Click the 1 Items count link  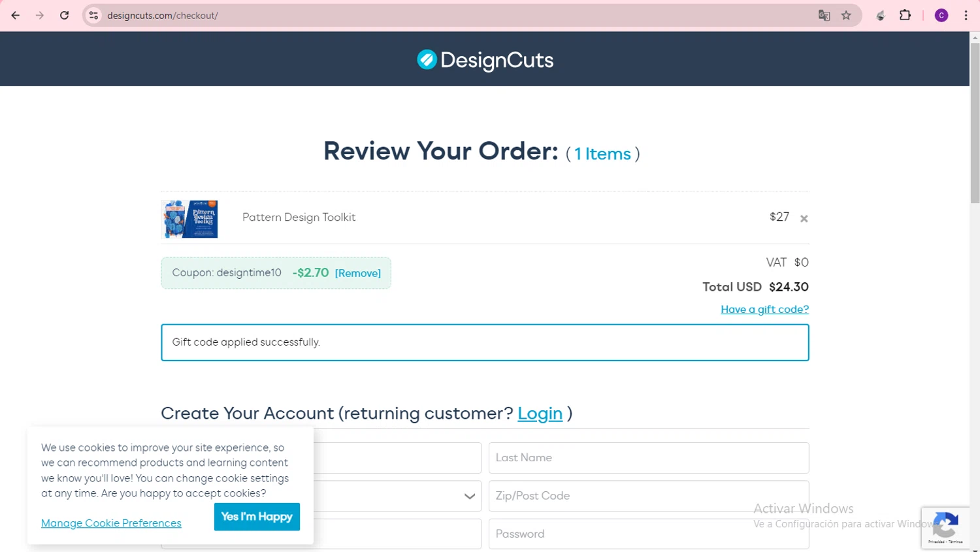(603, 154)
